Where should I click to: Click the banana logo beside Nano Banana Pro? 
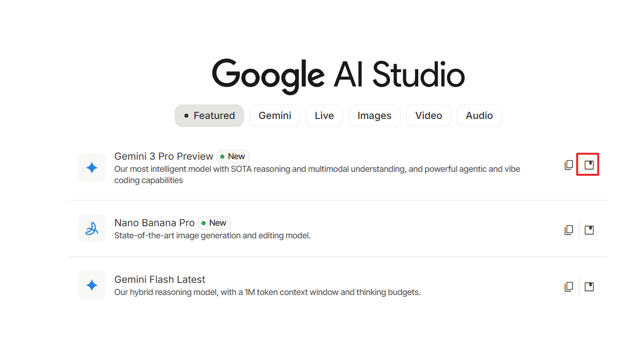coord(92,228)
